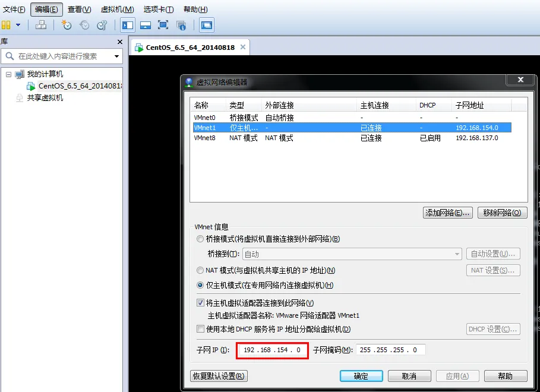The height and width of the screenshot is (392, 540).
Task: Click into the 子网 IP field
Action: [x=272, y=350]
